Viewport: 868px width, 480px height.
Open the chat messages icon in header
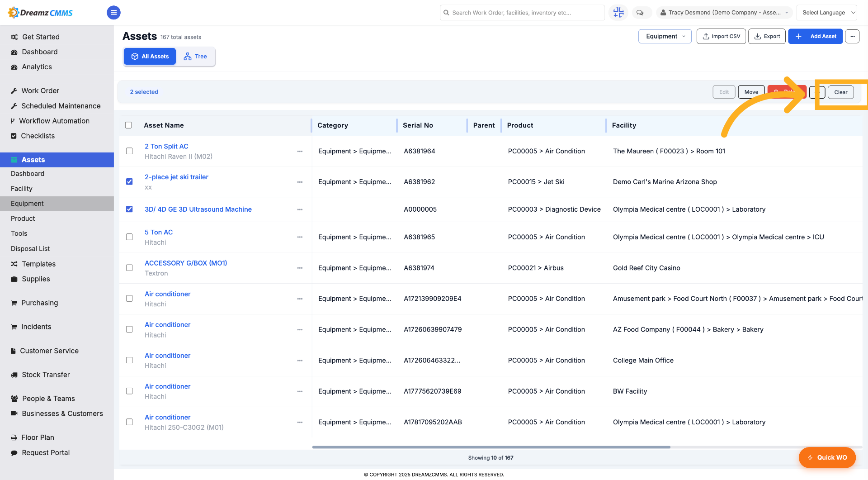pos(640,13)
